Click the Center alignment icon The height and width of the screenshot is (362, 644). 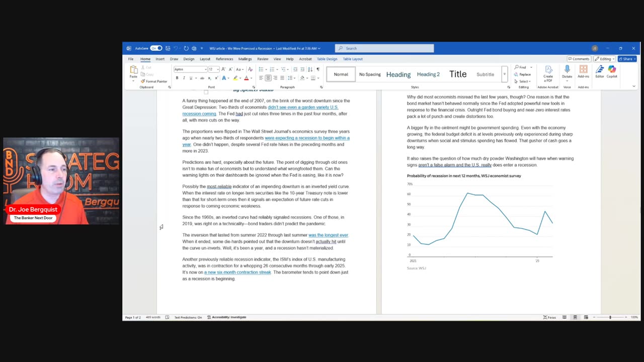pos(268,78)
